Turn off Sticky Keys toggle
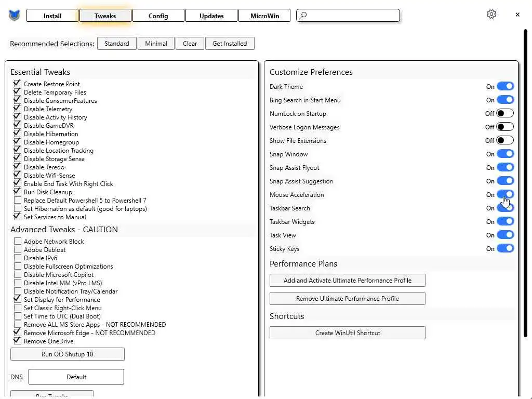 [x=505, y=248]
